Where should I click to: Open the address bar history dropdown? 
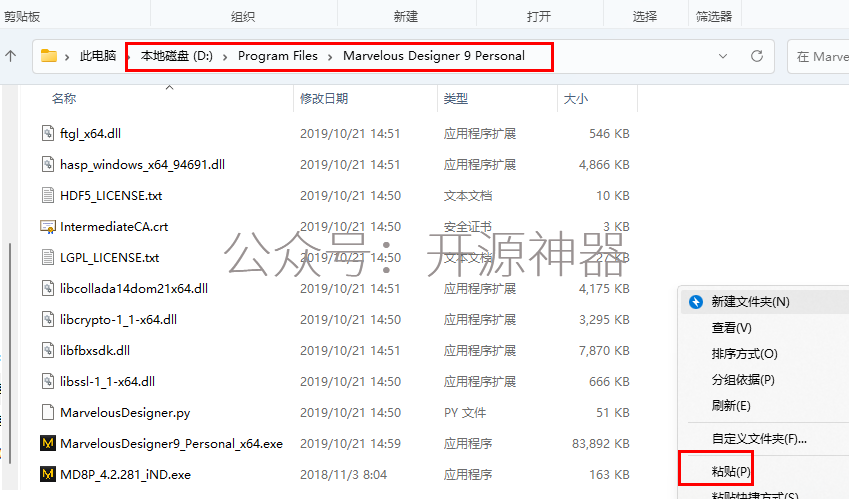click(x=723, y=56)
